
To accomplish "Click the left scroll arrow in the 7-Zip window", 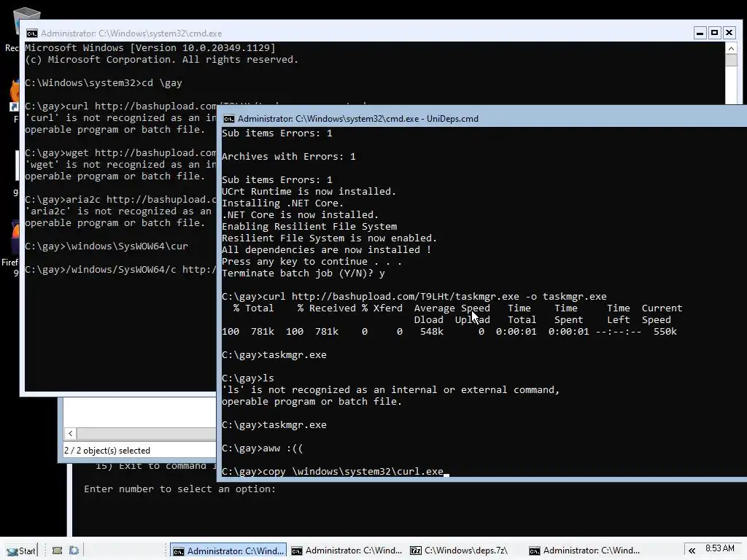I will coord(71,433).
